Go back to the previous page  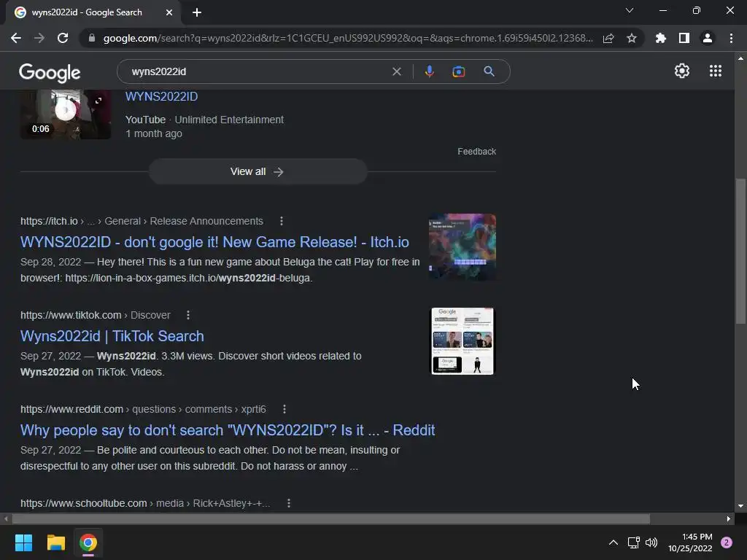(x=16, y=38)
